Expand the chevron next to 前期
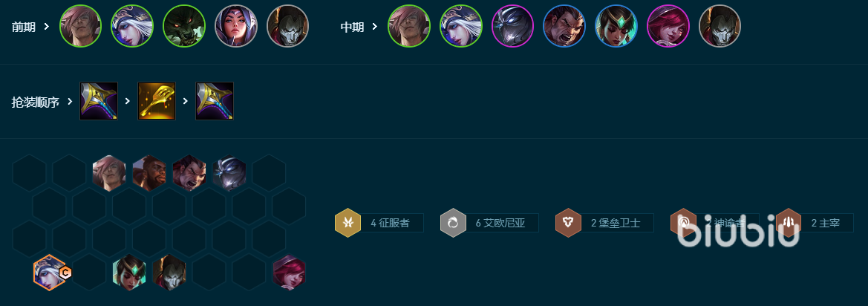Viewport: 868px width, 306px height. (x=47, y=27)
